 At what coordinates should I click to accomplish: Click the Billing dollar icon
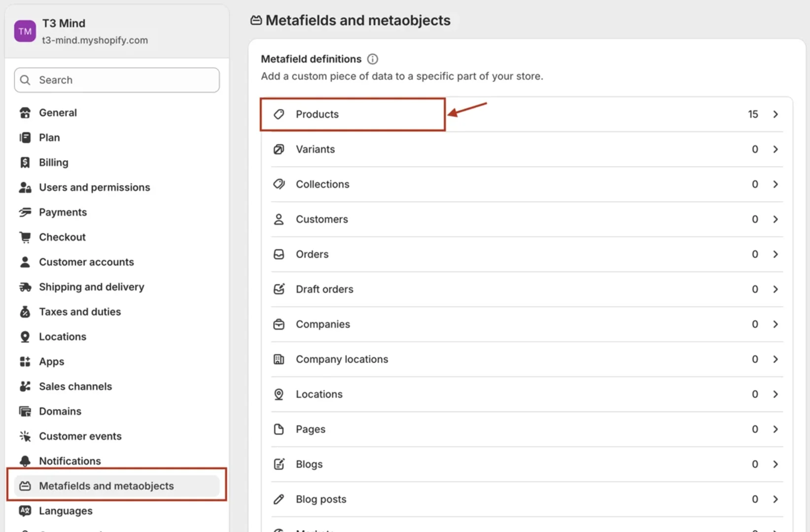pos(25,163)
